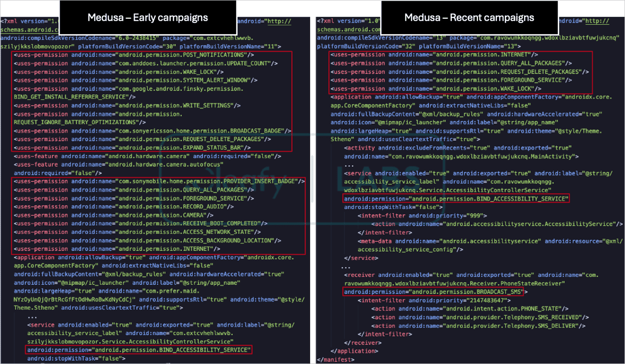Click the launcher UPDATE_COUNT permission line
This screenshot has height=364, width=625.
146,63
